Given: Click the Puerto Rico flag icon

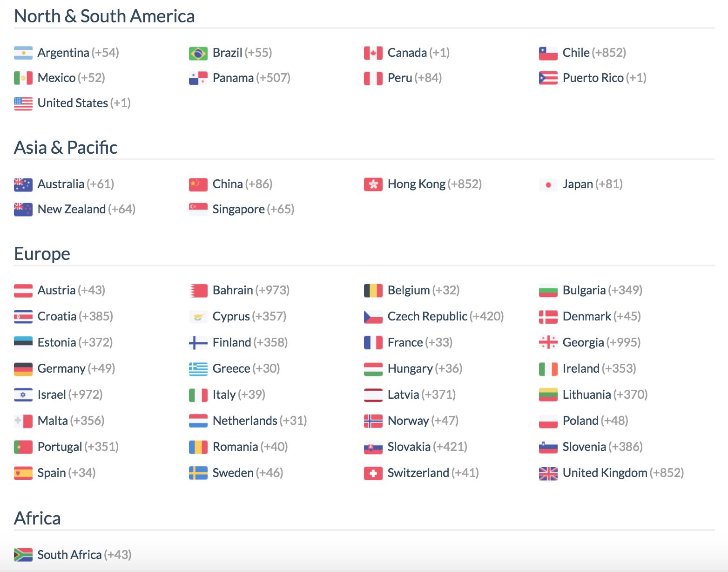Looking at the screenshot, I should point(548,78).
